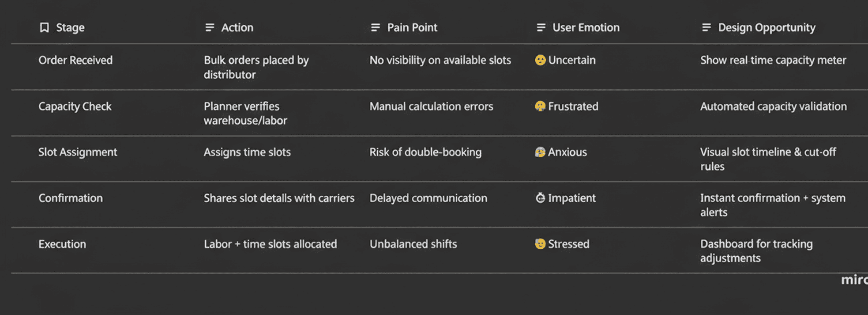Click the text icon beside Design Opportunity header
868x315 pixels.
point(706,28)
